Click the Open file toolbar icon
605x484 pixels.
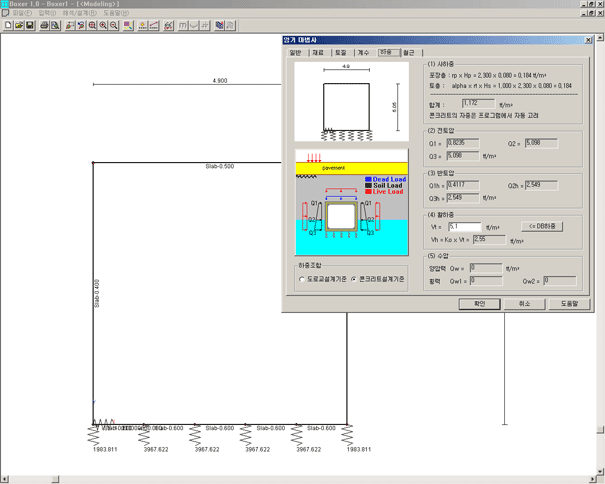pos(18,25)
